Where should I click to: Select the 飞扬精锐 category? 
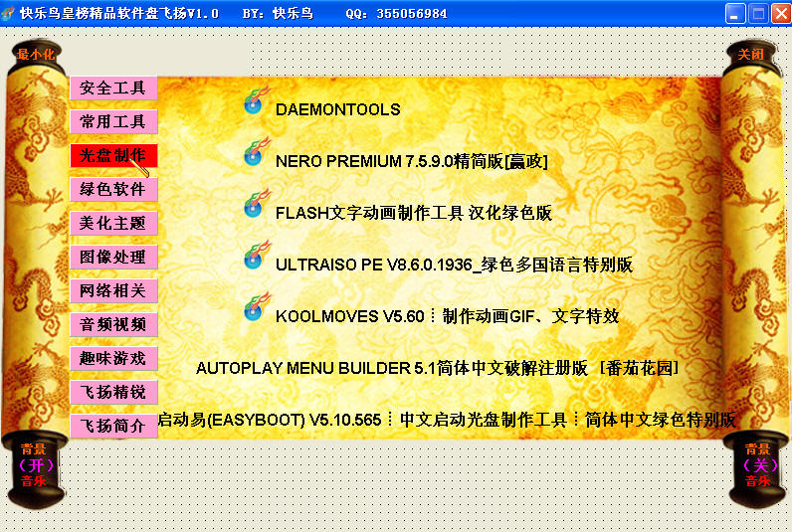click(113, 392)
